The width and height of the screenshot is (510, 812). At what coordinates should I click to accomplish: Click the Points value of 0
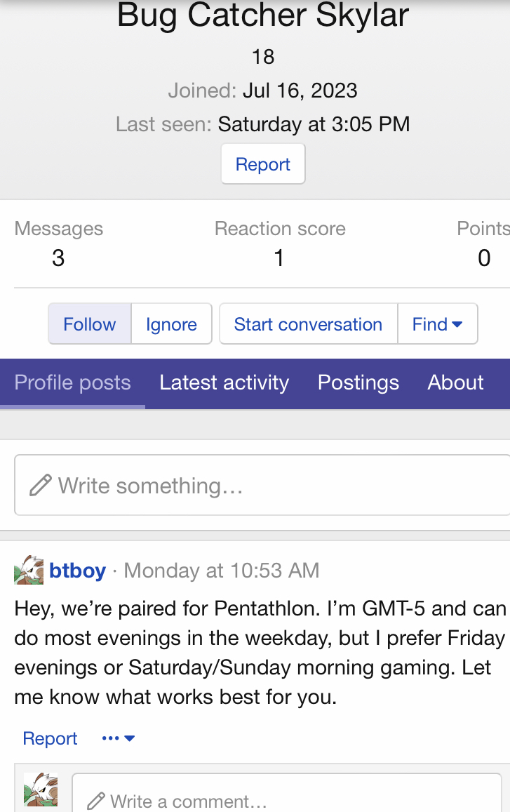click(x=484, y=258)
